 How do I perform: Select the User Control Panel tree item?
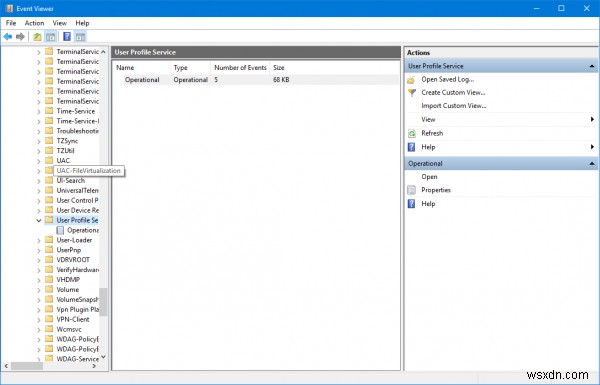pos(77,201)
